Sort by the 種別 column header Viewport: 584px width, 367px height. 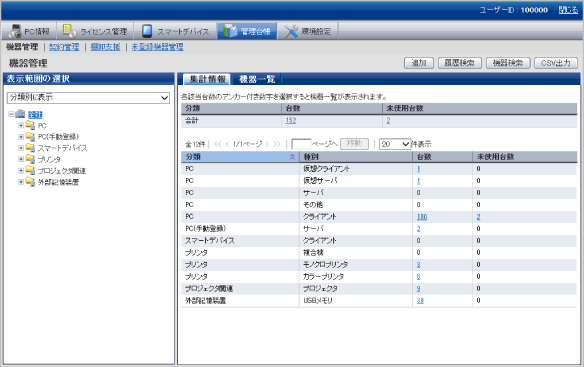pyautogui.click(x=356, y=157)
